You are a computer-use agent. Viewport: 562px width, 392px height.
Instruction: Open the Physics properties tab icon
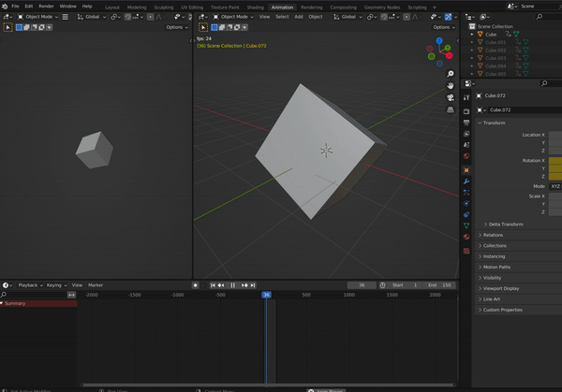pos(466,203)
